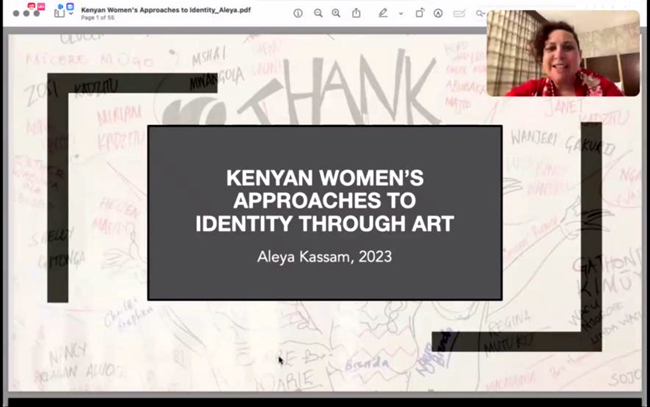Zoom out of the PDF page
Viewport: 650px width, 407px height.
tap(318, 13)
